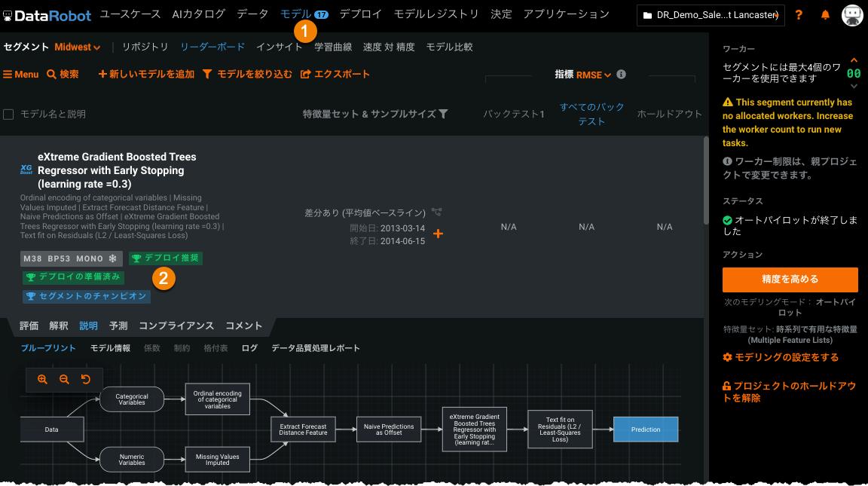868x486 pixels.
Task: Click the Prediction node in blueprint
Action: coord(646,429)
